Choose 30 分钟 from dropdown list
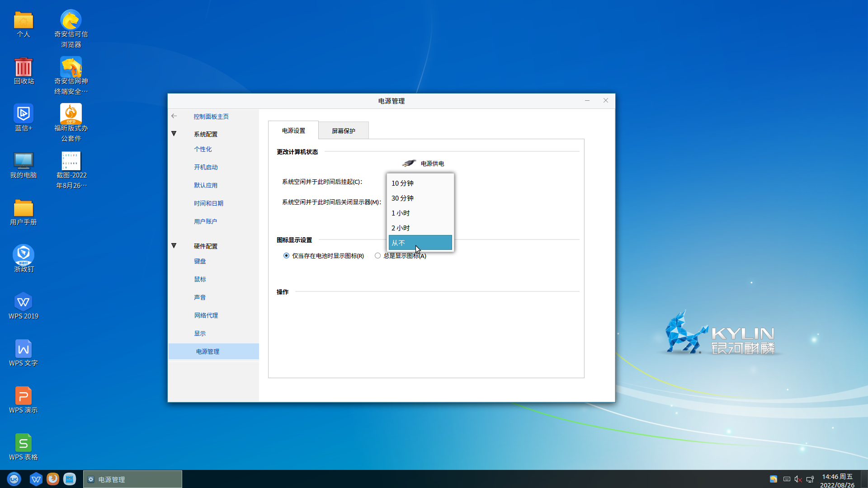 [420, 198]
